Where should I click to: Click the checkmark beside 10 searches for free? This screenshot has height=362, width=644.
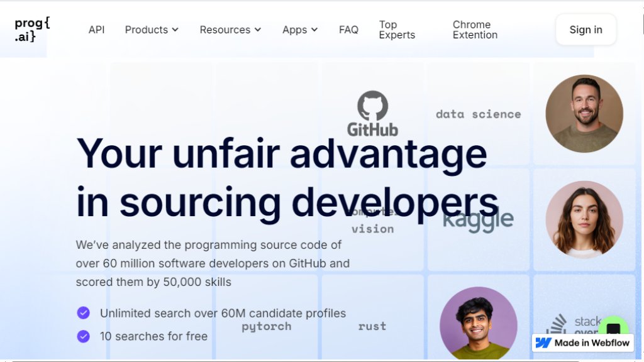[83, 336]
